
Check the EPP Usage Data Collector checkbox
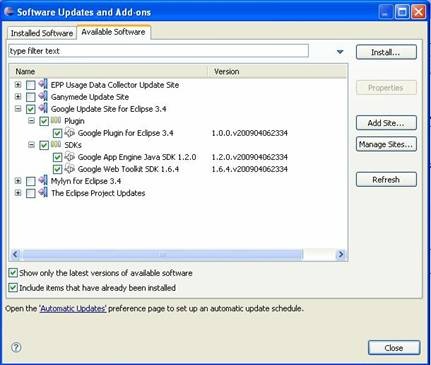(x=31, y=85)
